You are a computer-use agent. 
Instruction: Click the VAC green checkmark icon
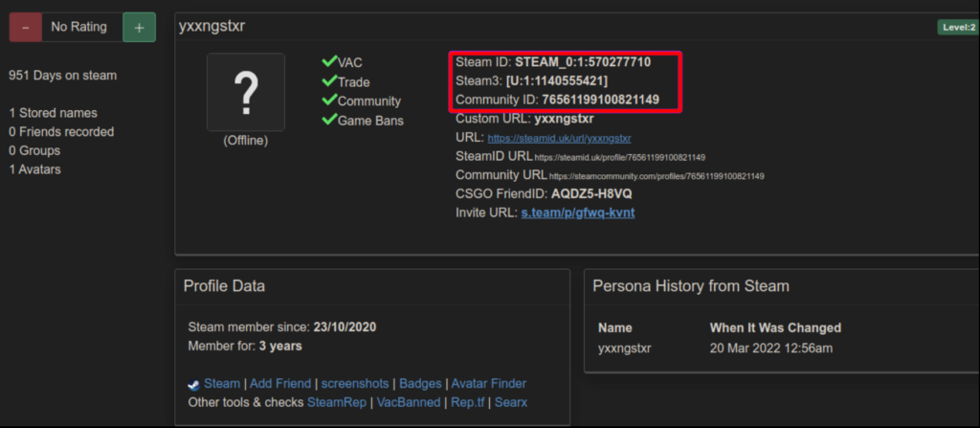point(329,62)
